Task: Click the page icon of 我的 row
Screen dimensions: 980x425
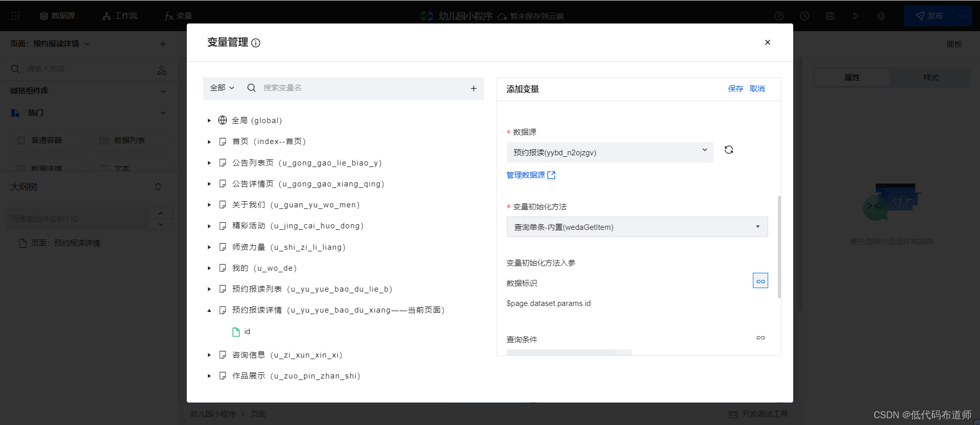Action: pyautogui.click(x=223, y=268)
